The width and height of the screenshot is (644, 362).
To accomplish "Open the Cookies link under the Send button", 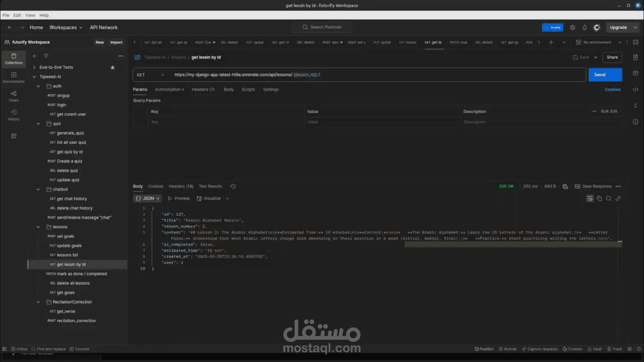I will [x=613, y=89].
